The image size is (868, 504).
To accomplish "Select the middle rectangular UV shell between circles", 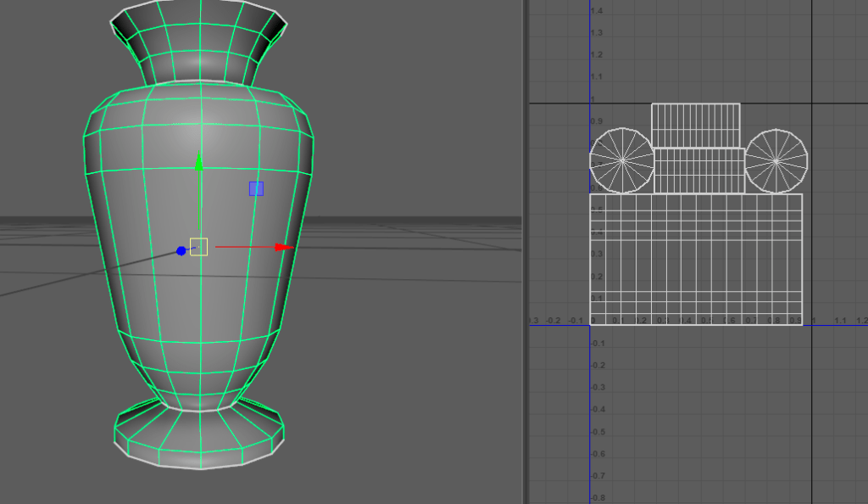I will 699,171.
